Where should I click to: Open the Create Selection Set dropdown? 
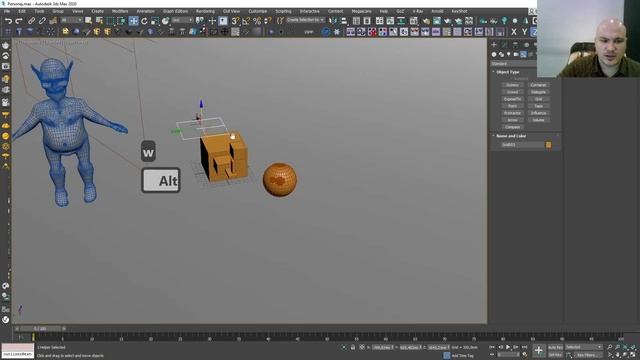(305, 20)
